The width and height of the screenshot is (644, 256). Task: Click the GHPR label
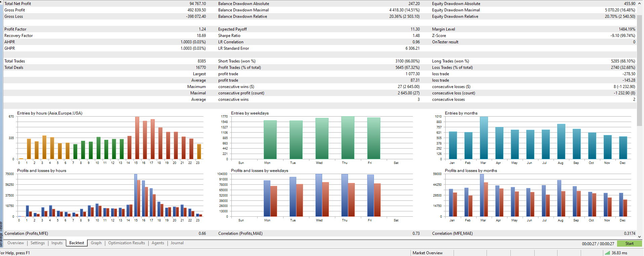[9, 48]
